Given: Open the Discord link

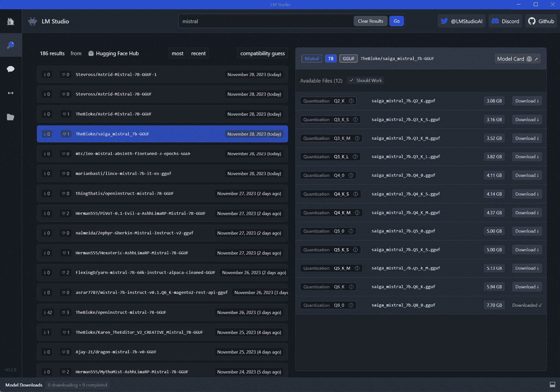Looking at the screenshot, I should (x=505, y=21).
